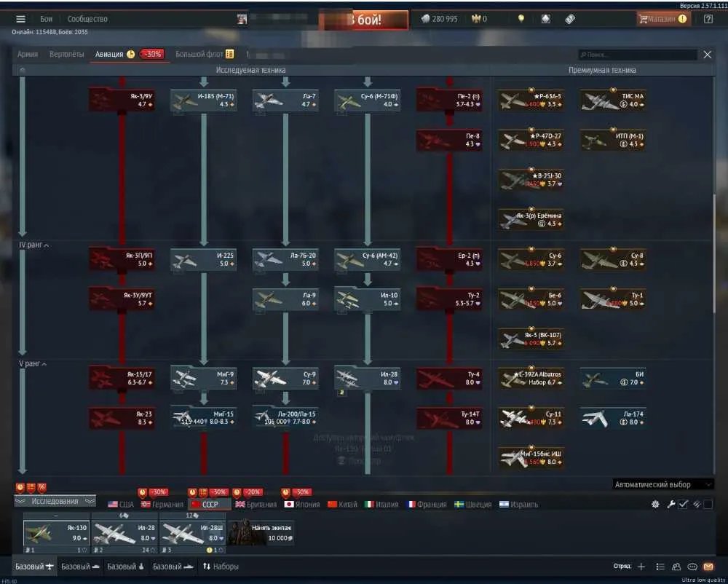This screenshot has height=584, width=728.
Task: Click Нанять экипаж for 10 000
Action: coord(261,532)
